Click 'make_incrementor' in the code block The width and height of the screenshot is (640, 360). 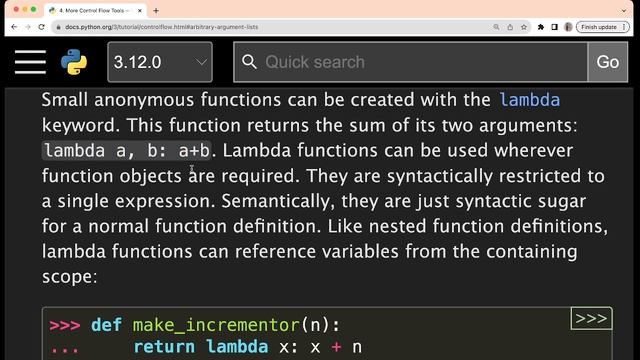click(x=216, y=325)
